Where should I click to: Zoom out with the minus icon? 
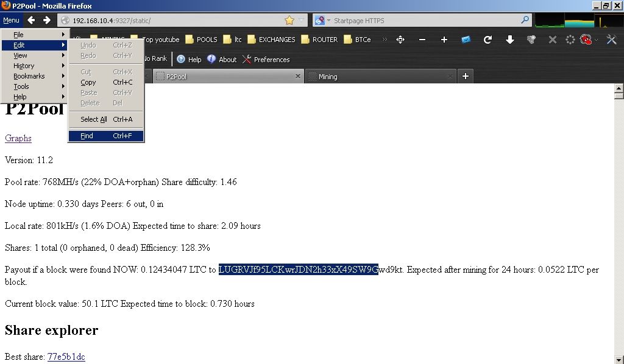(422, 40)
